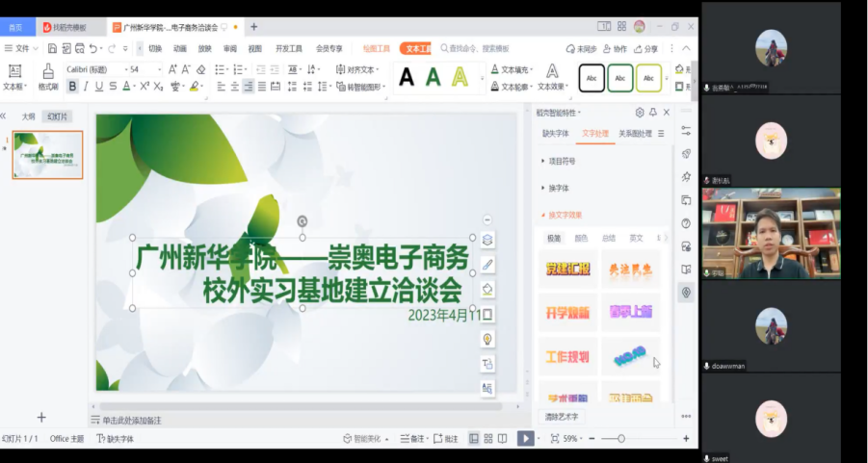Toggle right text alignment

tap(249, 87)
